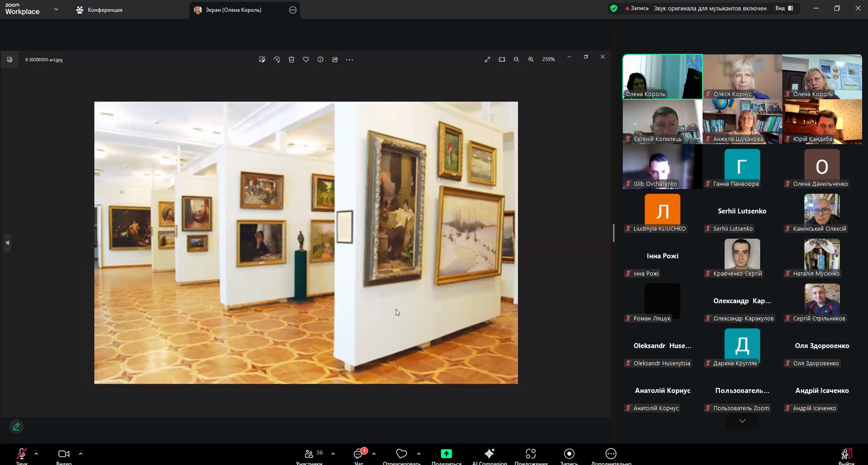The width and height of the screenshot is (868, 465).
Task: Toggle recording with the Запись toolbar button
Action: [x=569, y=455]
